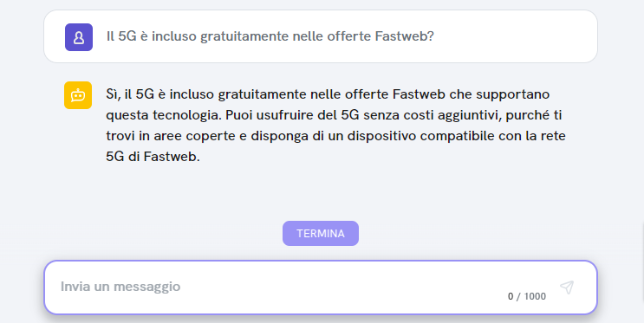644x323 pixels.
Task: Focus the "Invia un messaggio" input field
Action: (321, 287)
